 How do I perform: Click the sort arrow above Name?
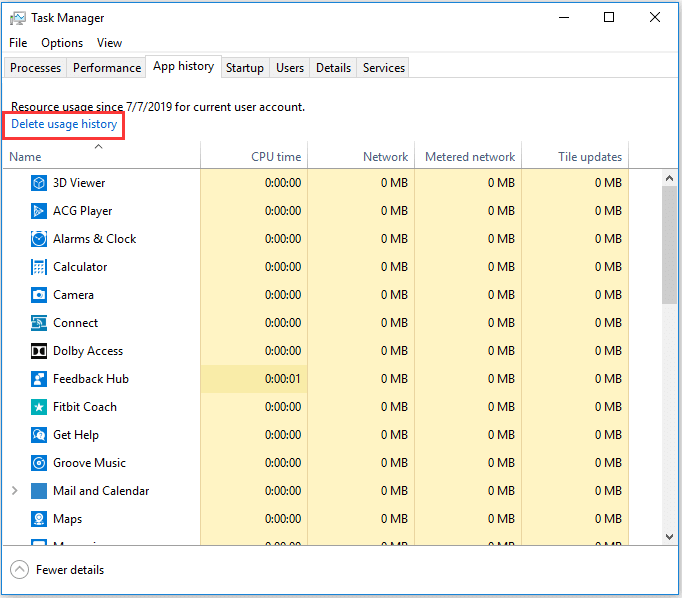coord(99,147)
